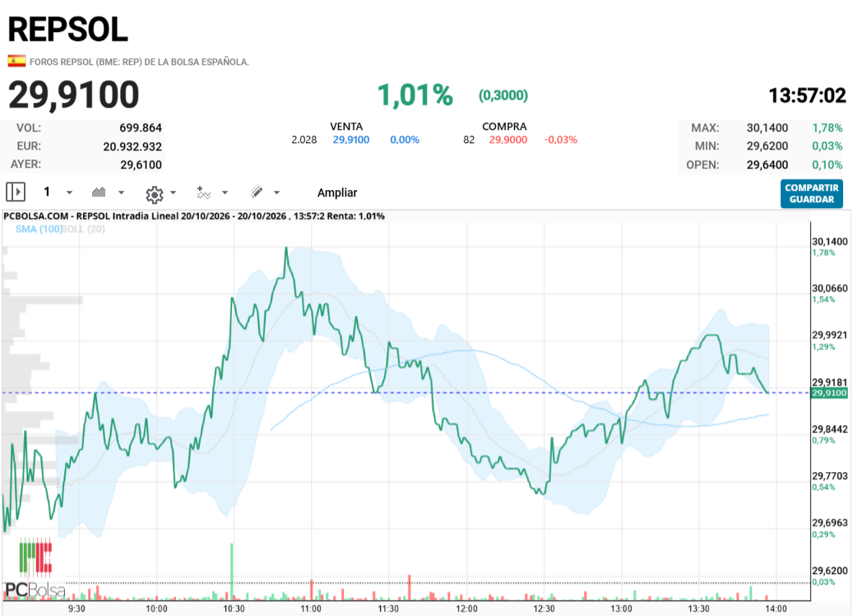Toggle the chart side panel icon
The height and width of the screenshot is (616, 853).
point(16,192)
